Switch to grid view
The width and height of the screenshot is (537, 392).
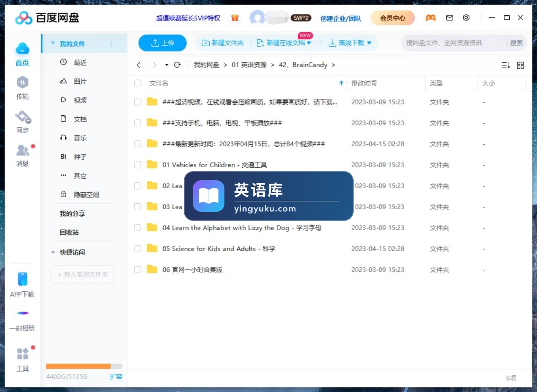521,65
